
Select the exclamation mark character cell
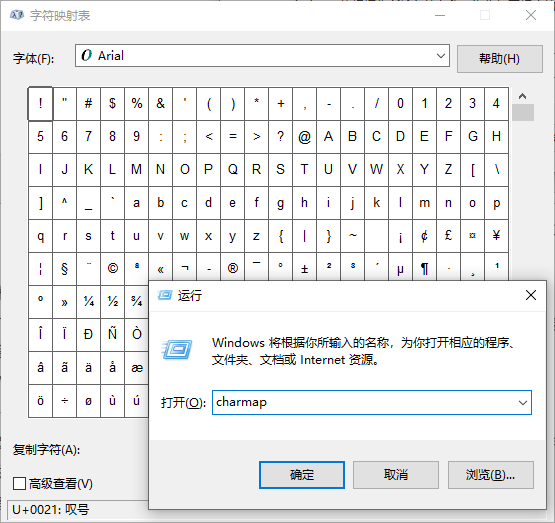(x=40, y=103)
